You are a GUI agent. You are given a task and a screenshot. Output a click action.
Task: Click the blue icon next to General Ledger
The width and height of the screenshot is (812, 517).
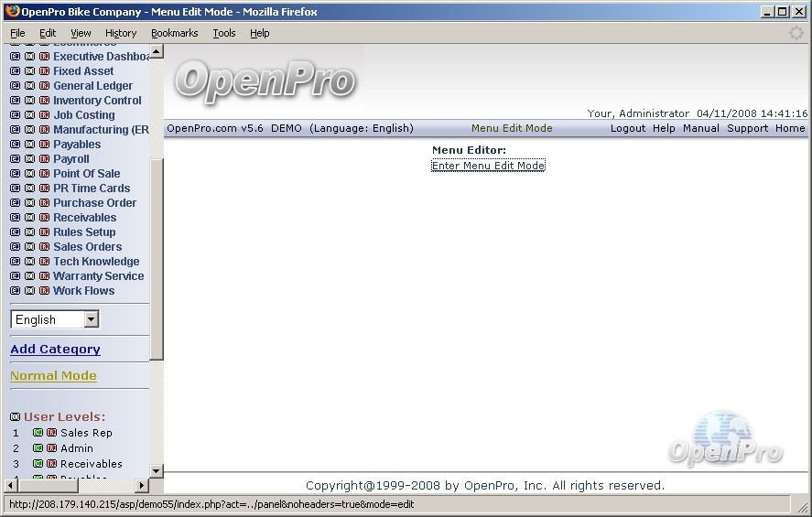point(15,86)
